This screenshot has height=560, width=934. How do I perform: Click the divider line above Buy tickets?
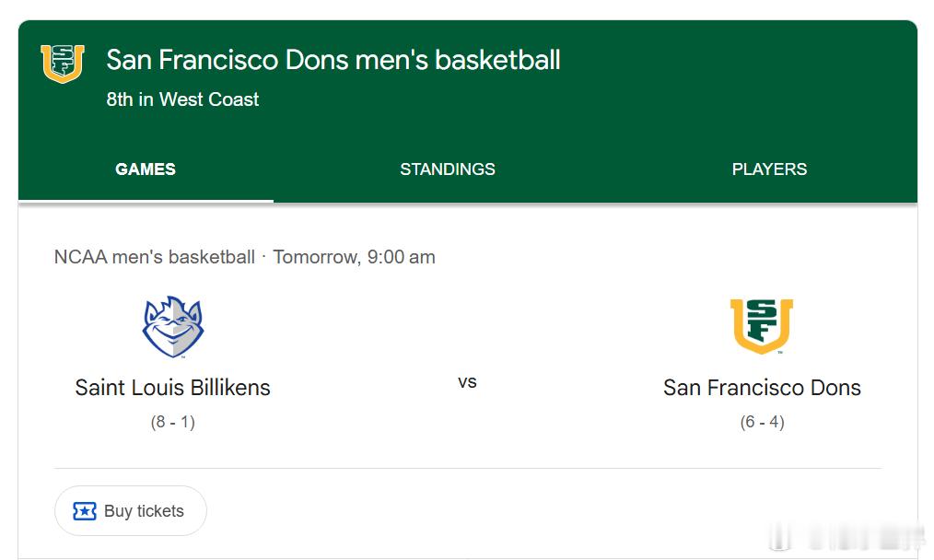(x=467, y=468)
